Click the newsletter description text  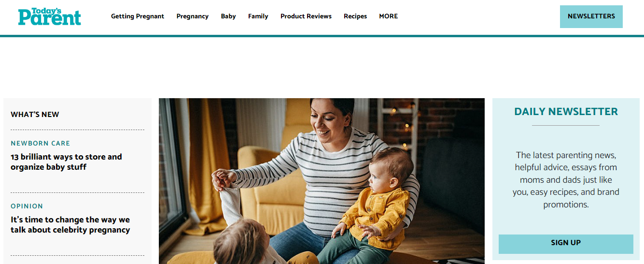coord(566,180)
